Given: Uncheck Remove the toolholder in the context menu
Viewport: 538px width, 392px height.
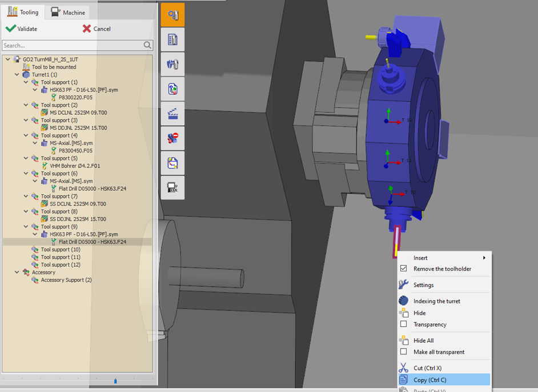Looking at the screenshot, I should 403,269.
